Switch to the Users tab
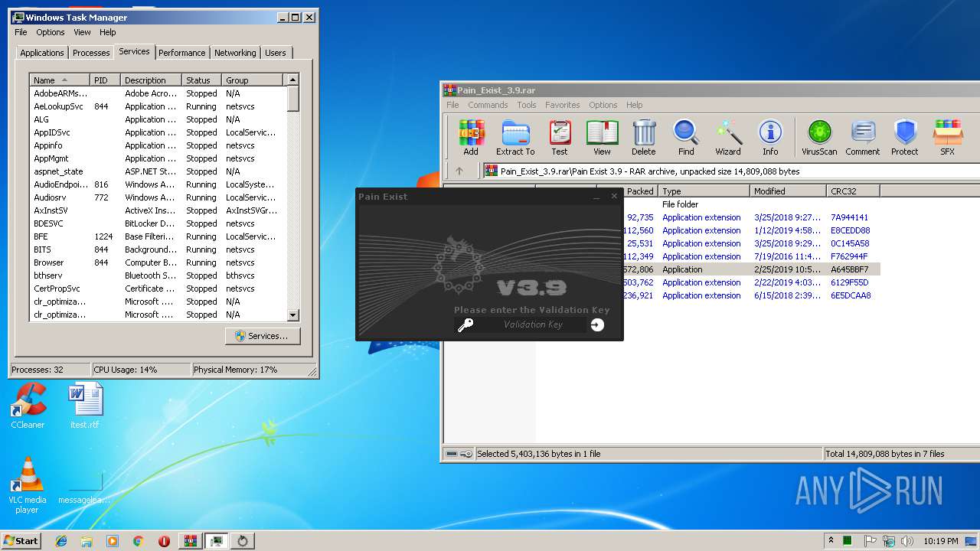980x551 pixels. [x=276, y=53]
